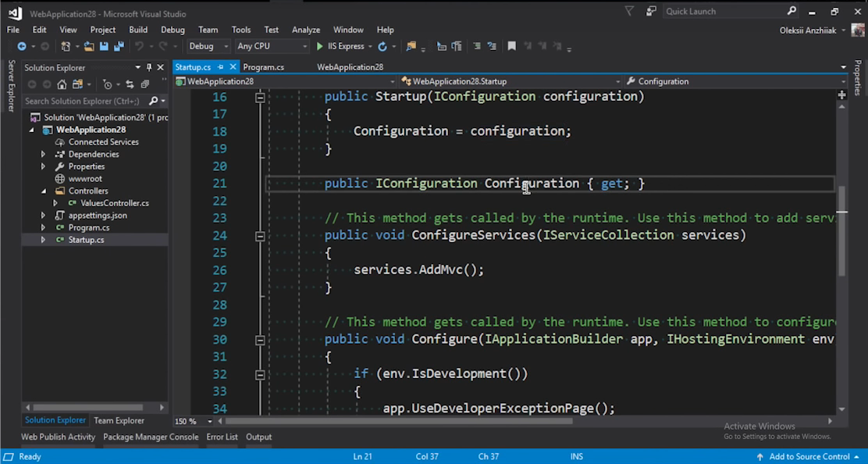Collapse the Startup constructor on line 16
The width and height of the screenshot is (868, 464).
(x=260, y=97)
